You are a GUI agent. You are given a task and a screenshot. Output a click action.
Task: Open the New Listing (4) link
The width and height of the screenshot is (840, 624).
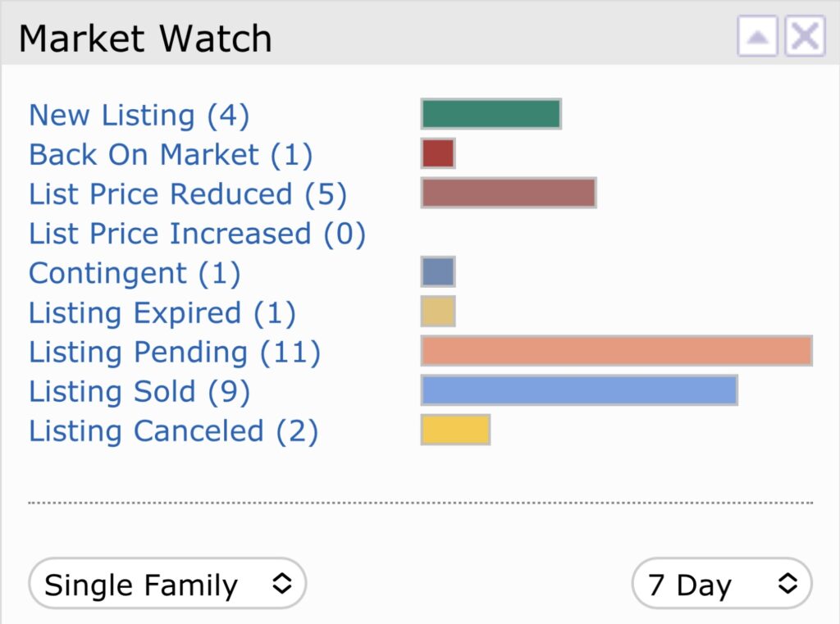click(139, 115)
